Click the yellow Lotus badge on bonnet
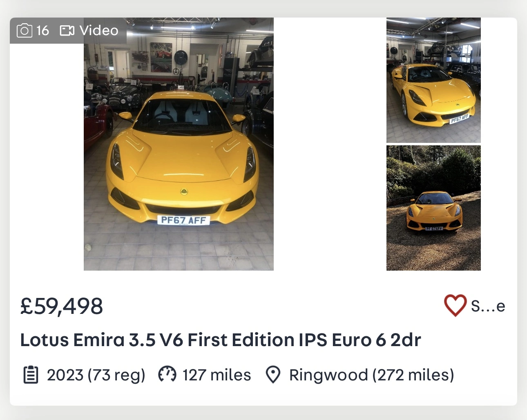The height and width of the screenshot is (420, 527). [x=184, y=191]
